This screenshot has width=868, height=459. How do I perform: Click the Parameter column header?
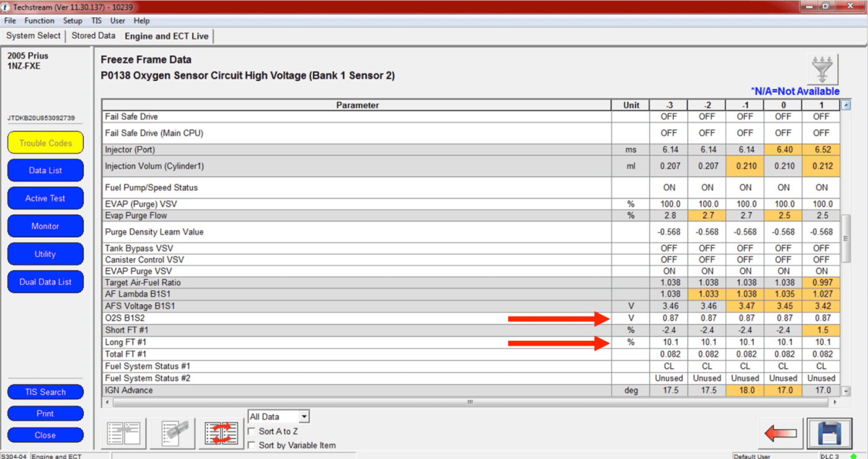click(x=357, y=105)
